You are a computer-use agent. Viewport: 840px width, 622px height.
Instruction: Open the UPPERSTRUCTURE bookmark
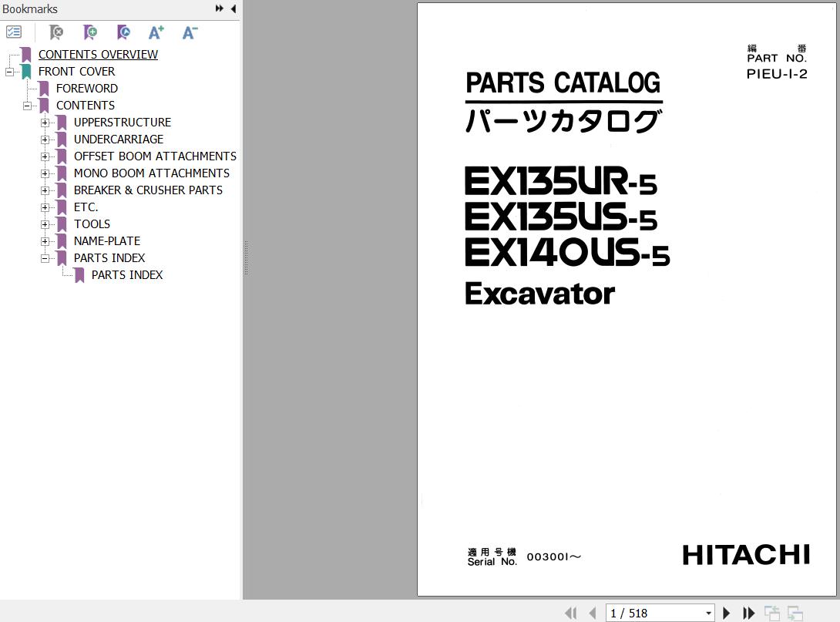(x=123, y=122)
